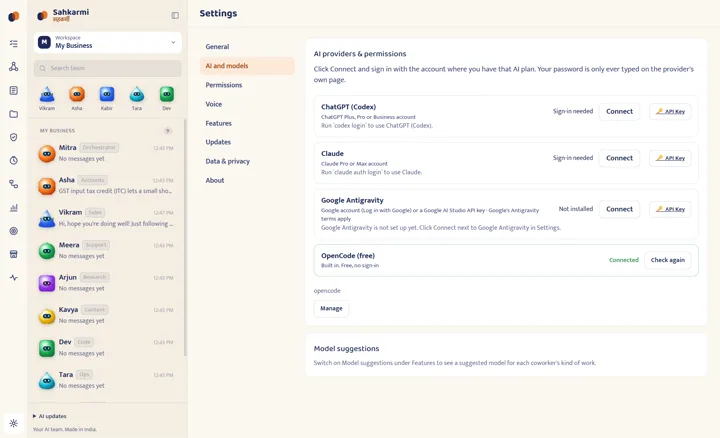The height and width of the screenshot is (438, 720).
Task: Open the target goals icon in the rail
Action: pos(14,231)
